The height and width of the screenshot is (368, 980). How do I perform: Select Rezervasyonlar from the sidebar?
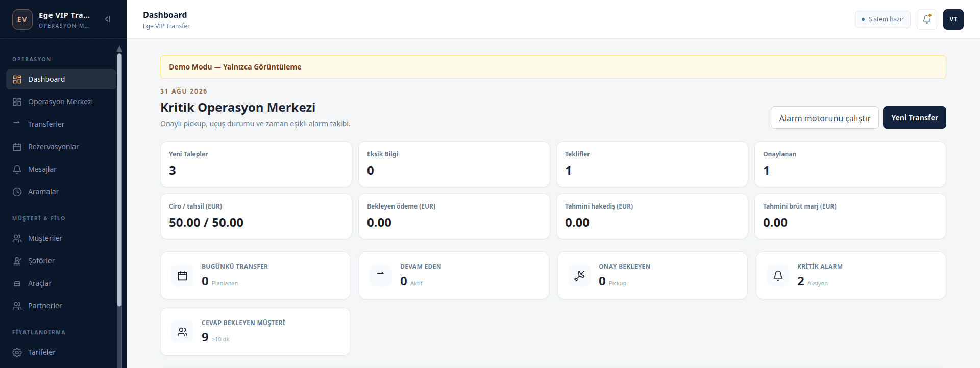(61, 147)
